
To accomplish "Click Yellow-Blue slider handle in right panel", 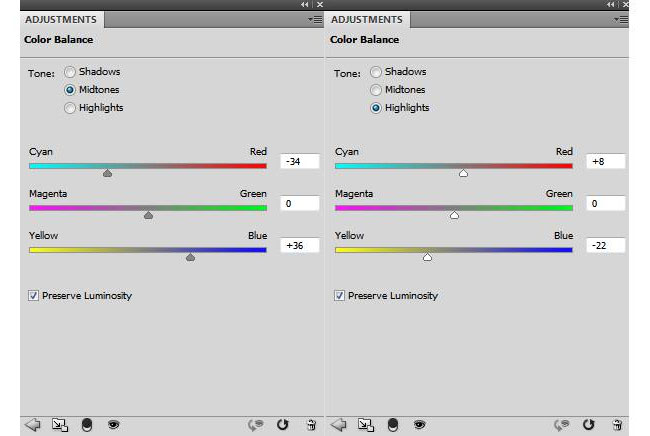I will [427, 257].
